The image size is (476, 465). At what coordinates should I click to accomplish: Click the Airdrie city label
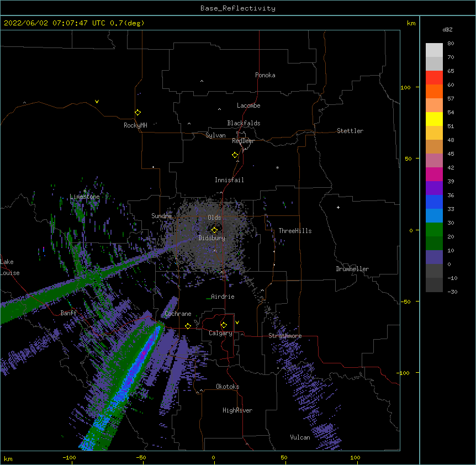[223, 297]
